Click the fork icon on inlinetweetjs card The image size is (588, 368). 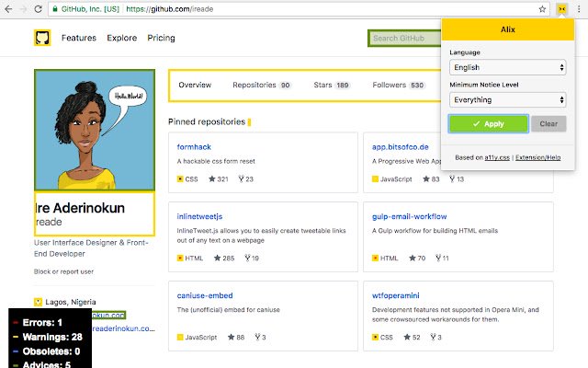[247, 258]
